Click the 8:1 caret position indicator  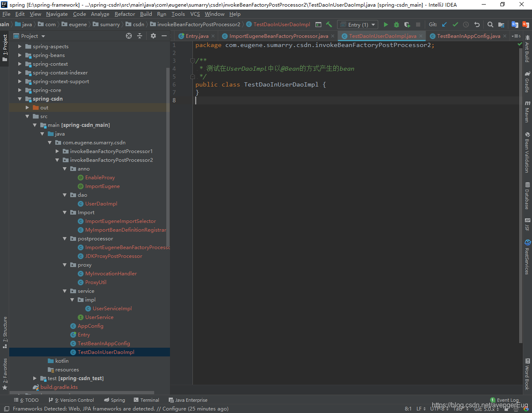[408, 409]
